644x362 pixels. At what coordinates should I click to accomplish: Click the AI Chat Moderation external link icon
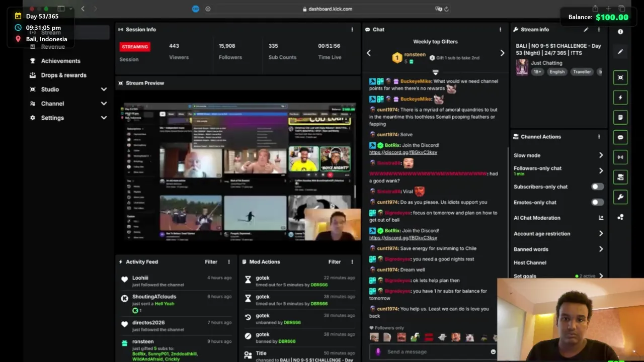pyautogui.click(x=601, y=218)
